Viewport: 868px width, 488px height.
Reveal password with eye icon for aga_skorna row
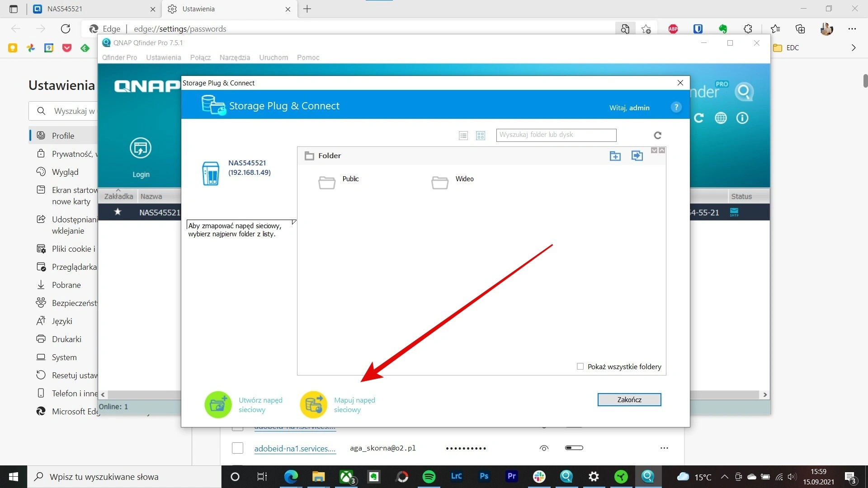coord(544,448)
